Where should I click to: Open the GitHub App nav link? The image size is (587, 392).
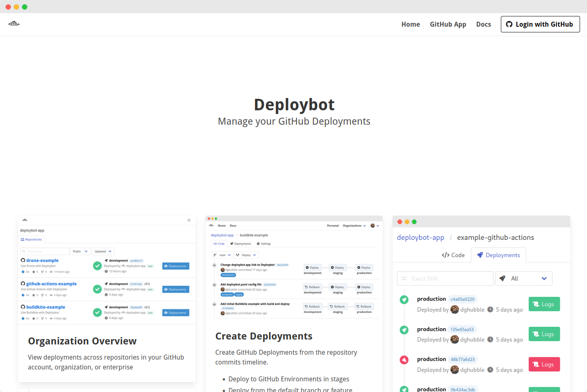click(448, 24)
